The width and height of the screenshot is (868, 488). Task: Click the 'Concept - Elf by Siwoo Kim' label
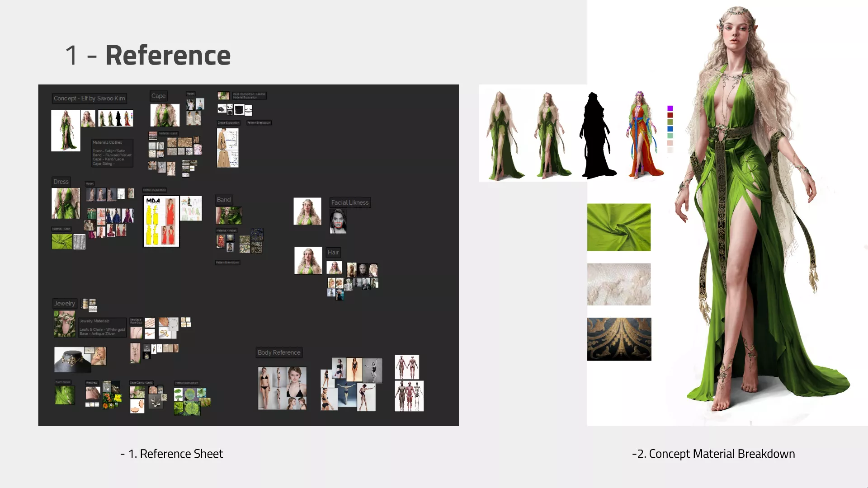pos(89,98)
